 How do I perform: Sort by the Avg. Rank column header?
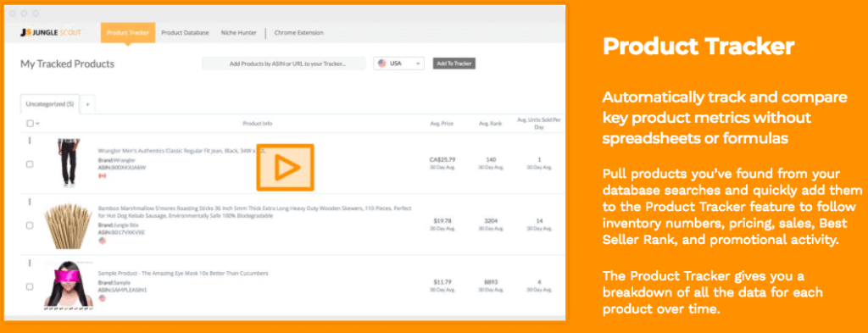(491, 124)
